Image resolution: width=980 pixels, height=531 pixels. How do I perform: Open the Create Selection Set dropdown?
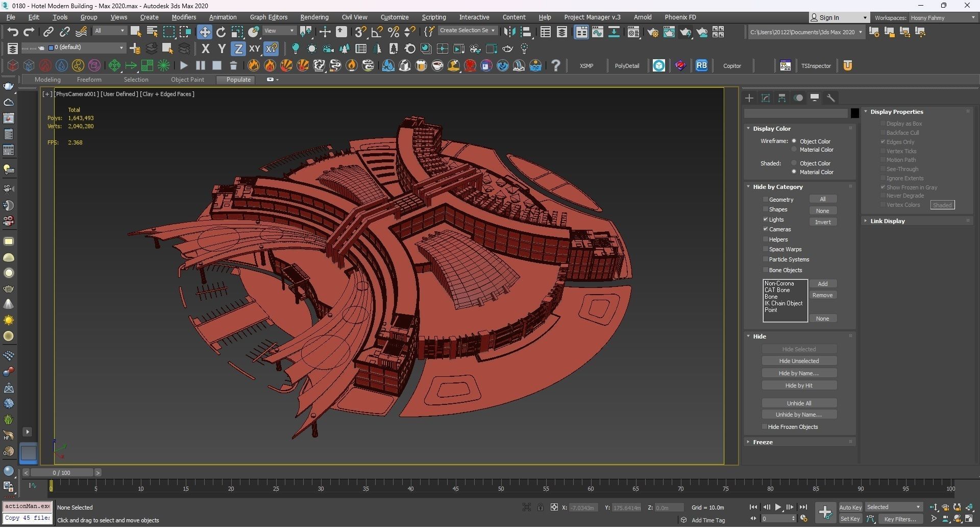point(467,31)
